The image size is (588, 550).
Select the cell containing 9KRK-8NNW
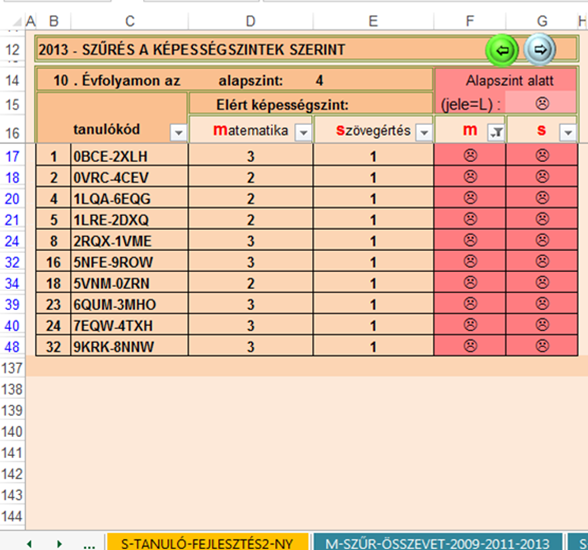coord(129,346)
